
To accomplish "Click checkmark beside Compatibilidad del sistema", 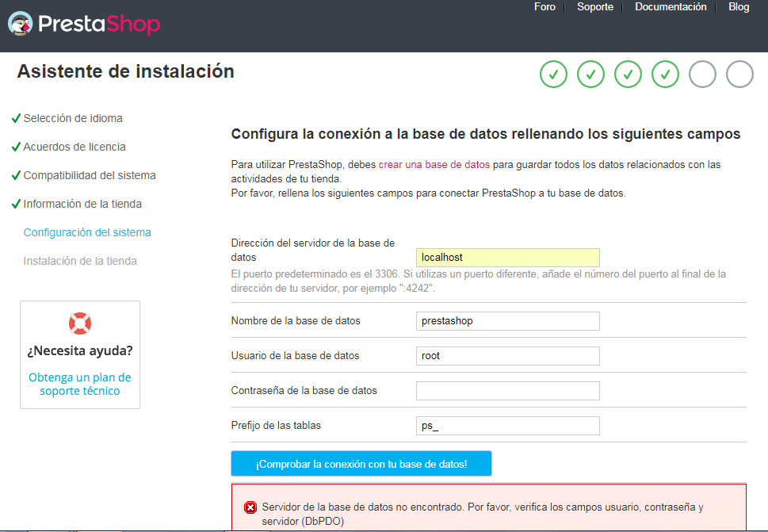I will pos(16,175).
